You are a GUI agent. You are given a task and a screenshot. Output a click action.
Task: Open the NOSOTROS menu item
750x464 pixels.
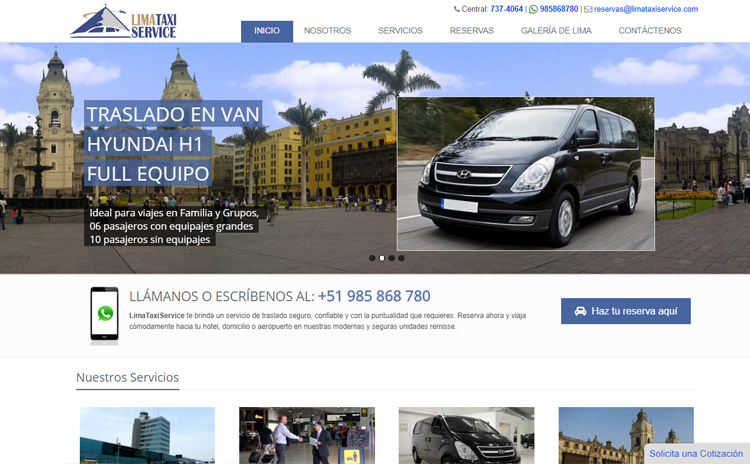[327, 31]
